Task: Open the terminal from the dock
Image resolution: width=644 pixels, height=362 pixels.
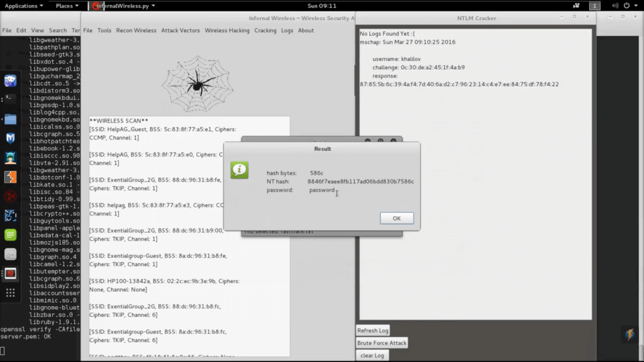Action: [11, 99]
